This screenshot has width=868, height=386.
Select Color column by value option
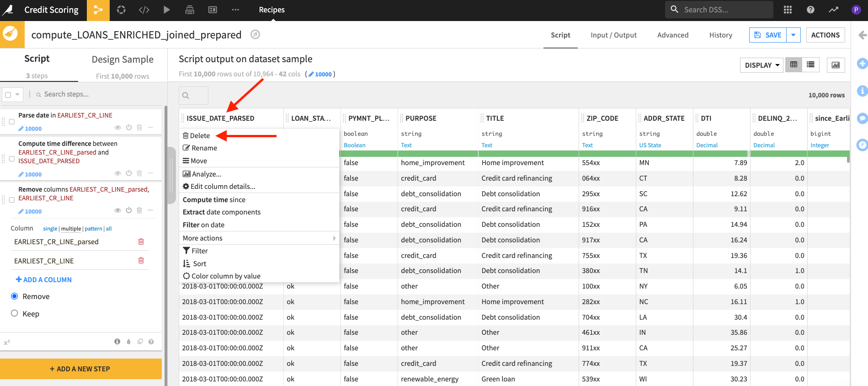[x=226, y=276]
